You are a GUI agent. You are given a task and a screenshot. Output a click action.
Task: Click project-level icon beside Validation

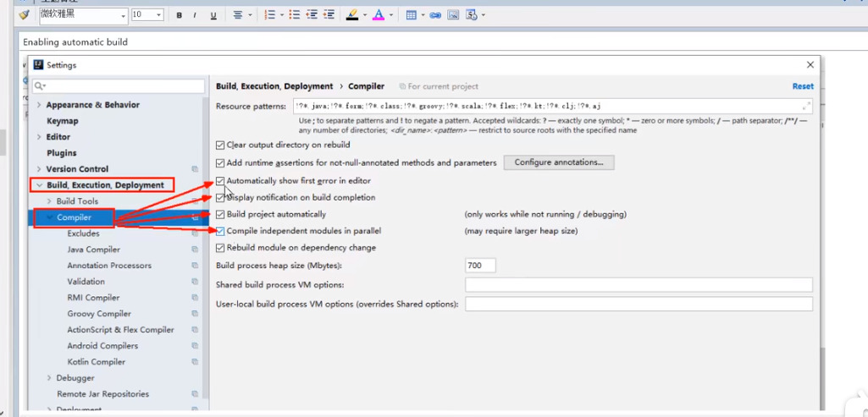tap(195, 282)
